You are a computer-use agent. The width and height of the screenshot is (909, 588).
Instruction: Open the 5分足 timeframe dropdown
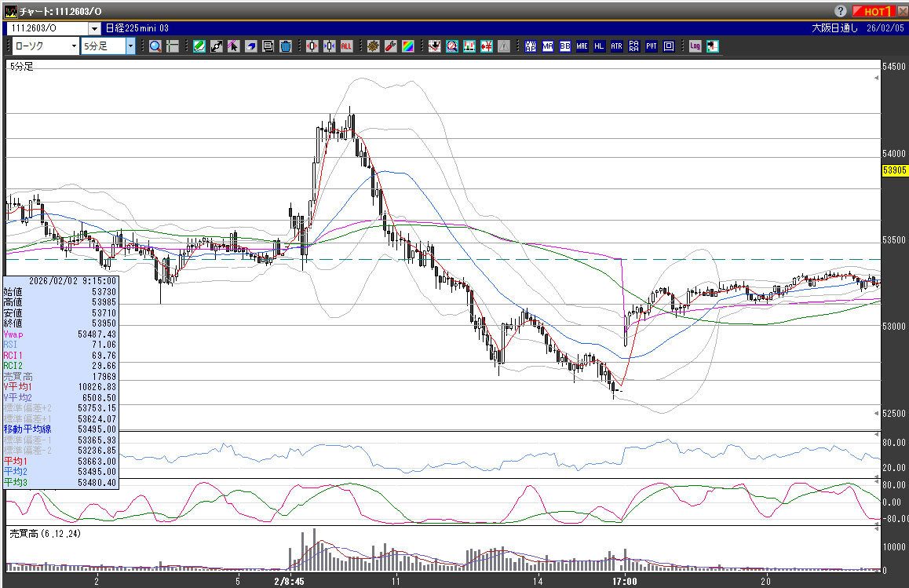(x=130, y=46)
